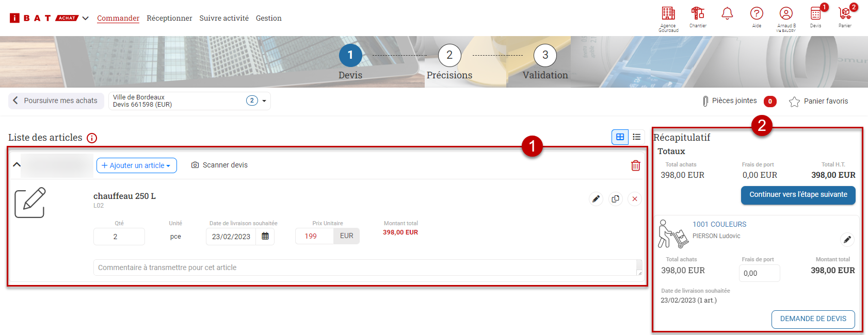Toggle Panier favoris star
The image size is (868, 335).
point(794,102)
